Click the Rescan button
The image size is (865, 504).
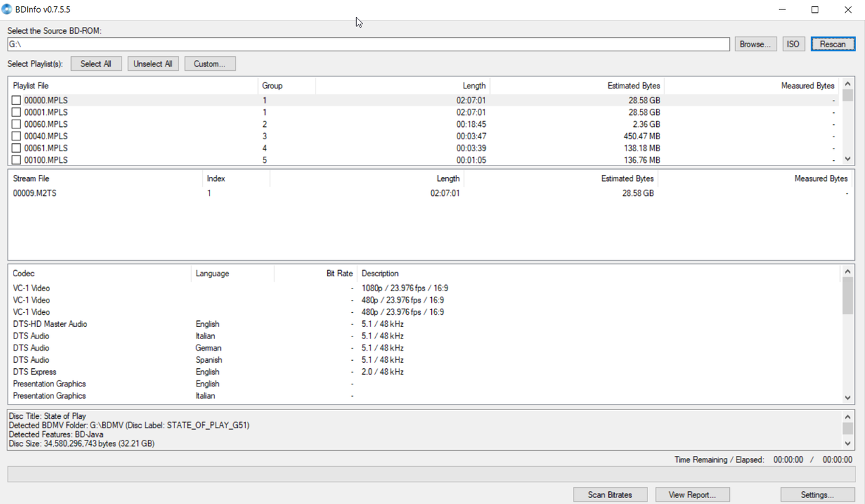pos(833,44)
